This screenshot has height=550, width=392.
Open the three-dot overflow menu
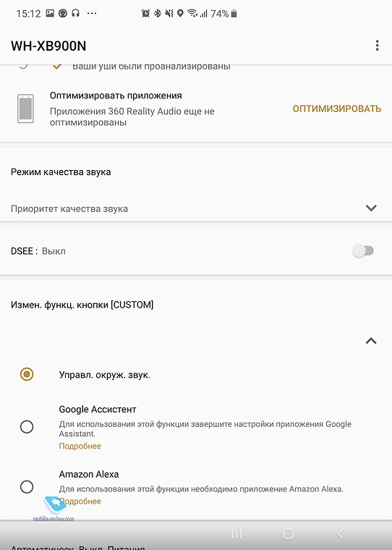click(377, 46)
